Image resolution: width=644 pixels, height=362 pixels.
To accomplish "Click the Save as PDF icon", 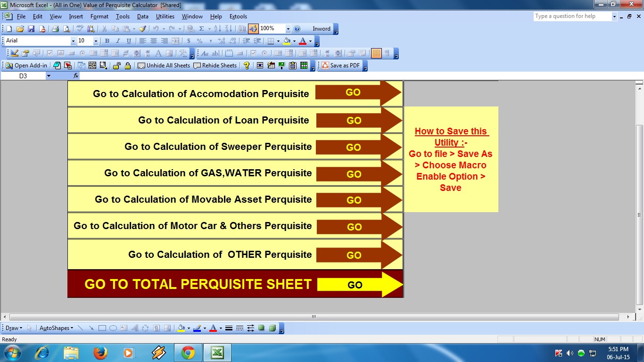I will [325, 66].
